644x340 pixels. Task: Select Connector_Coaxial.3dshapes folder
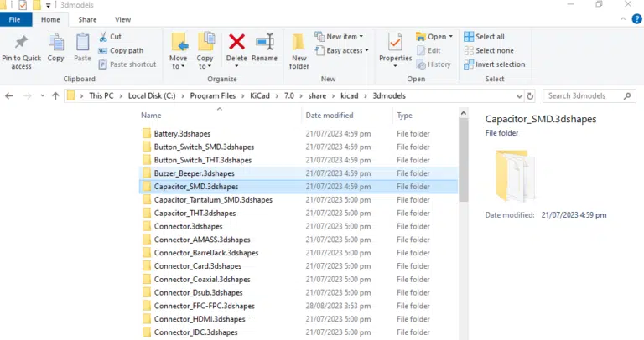click(x=299, y=280)
